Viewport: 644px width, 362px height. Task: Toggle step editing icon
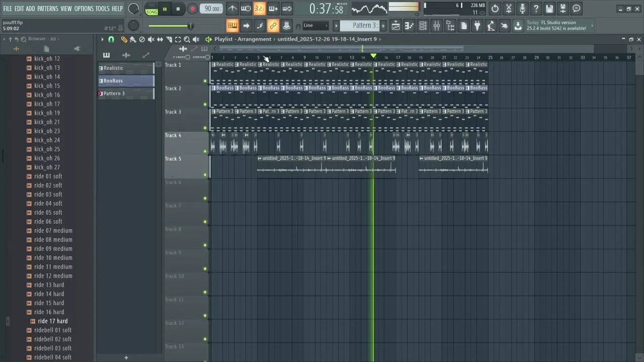(259, 26)
